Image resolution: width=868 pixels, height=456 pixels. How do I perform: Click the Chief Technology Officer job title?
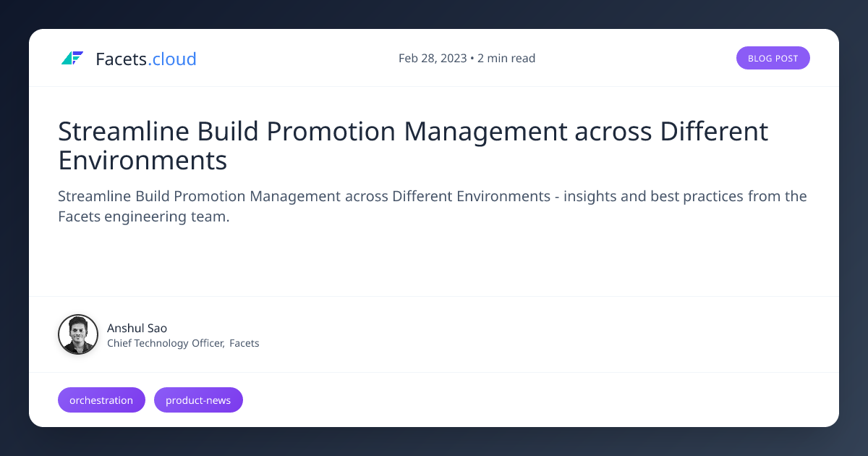166,343
